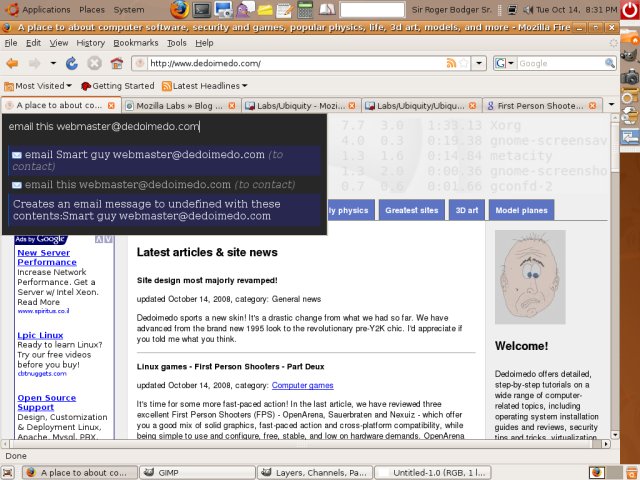This screenshot has height=480, width=640.
Task: Open home folder from side panel
Action: tap(630, 38)
